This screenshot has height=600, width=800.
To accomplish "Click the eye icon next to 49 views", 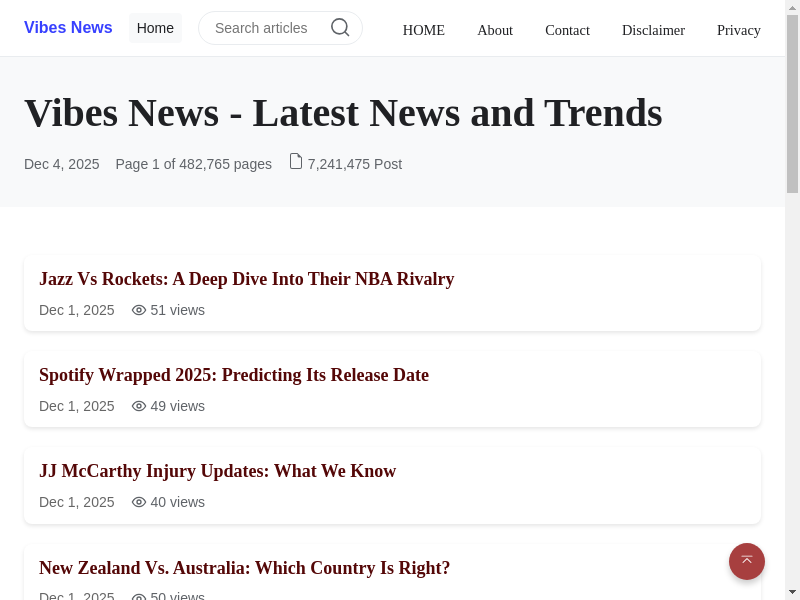I will tap(139, 406).
